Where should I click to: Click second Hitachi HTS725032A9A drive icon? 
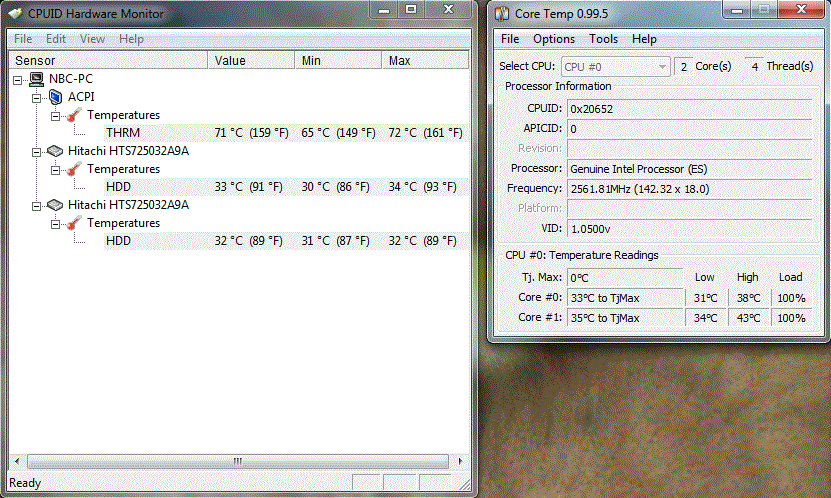coord(55,205)
